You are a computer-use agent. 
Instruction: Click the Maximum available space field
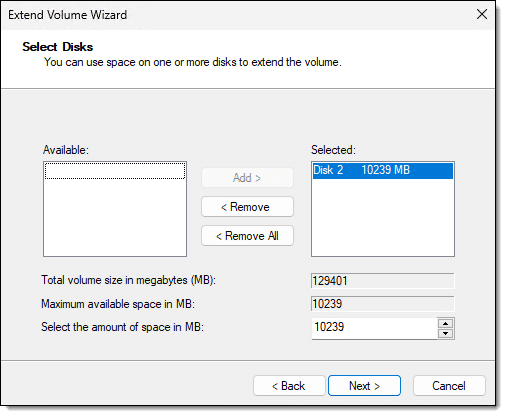point(383,304)
